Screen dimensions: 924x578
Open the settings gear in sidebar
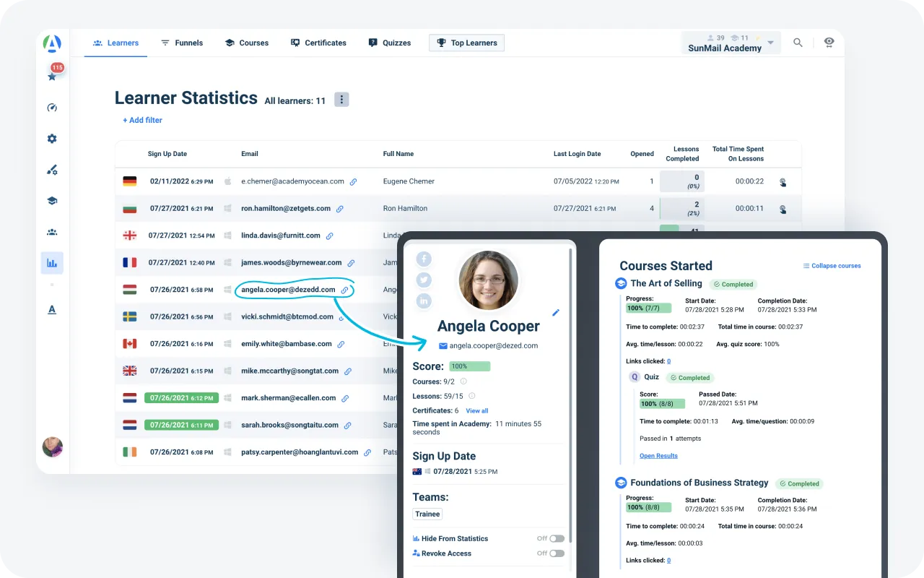(52, 139)
